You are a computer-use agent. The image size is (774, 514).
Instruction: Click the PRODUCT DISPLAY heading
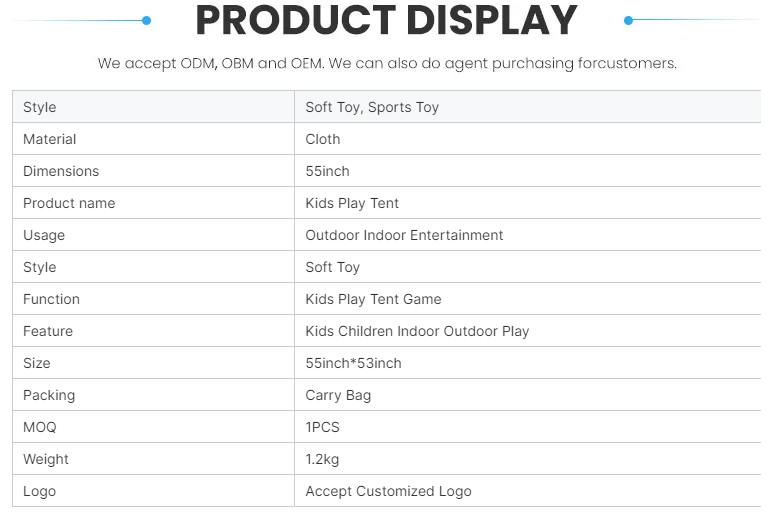[387, 20]
